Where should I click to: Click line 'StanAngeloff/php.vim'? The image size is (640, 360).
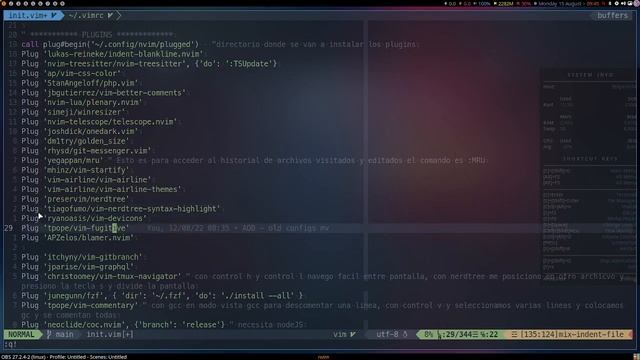point(80,83)
